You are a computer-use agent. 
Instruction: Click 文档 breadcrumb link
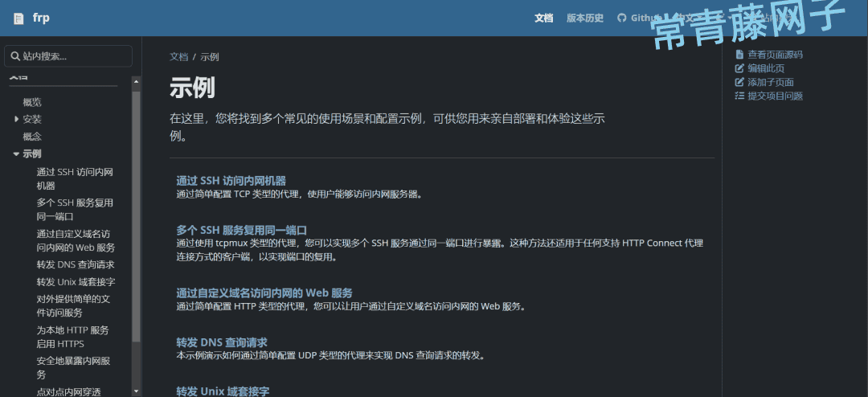[178, 57]
